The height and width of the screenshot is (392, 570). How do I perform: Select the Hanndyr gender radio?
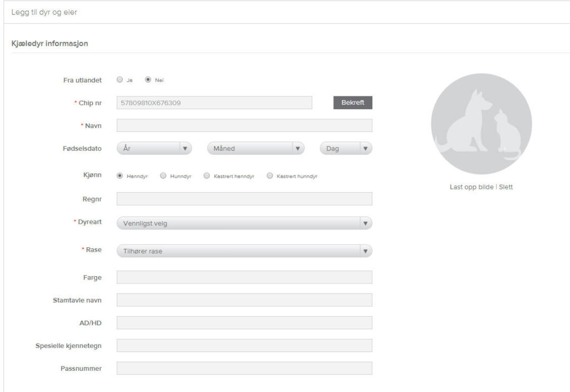[120, 175]
